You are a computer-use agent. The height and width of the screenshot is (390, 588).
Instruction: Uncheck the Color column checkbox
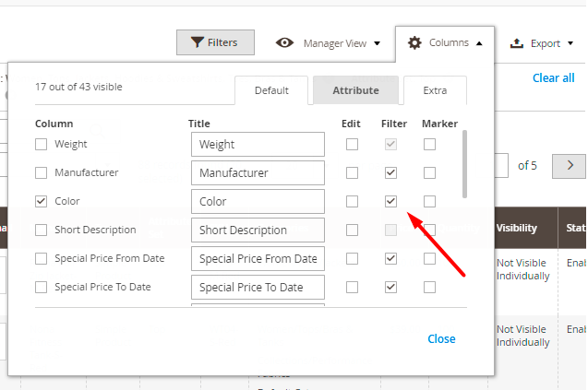pos(41,201)
